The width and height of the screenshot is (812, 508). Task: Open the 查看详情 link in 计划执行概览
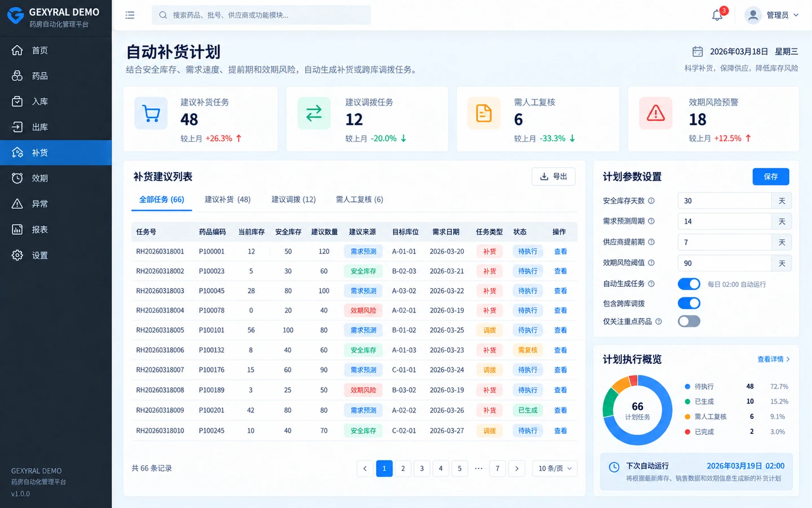point(774,360)
